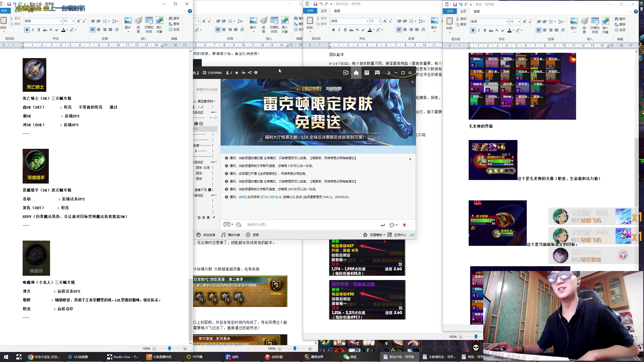
Task: Adjust zoom slider in the 其他 window
Action: pos(476,337)
